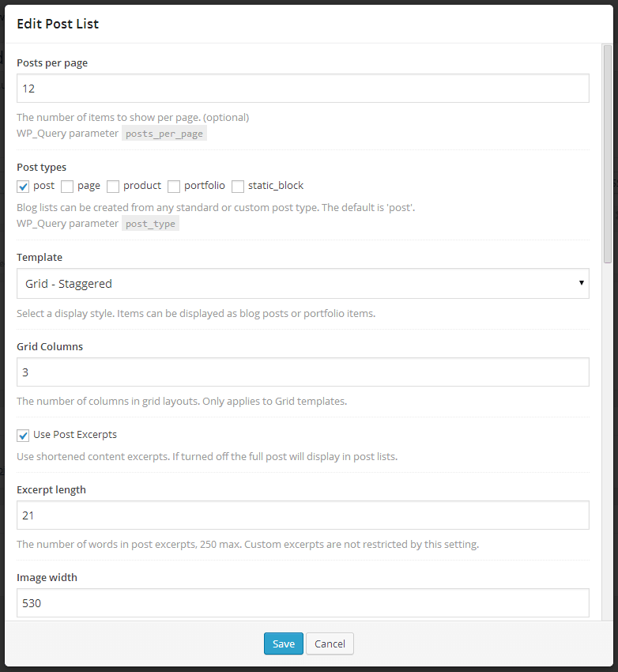Click the Grid Columns label text
618x672 pixels.
pyautogui.click(x=50, y=346)
